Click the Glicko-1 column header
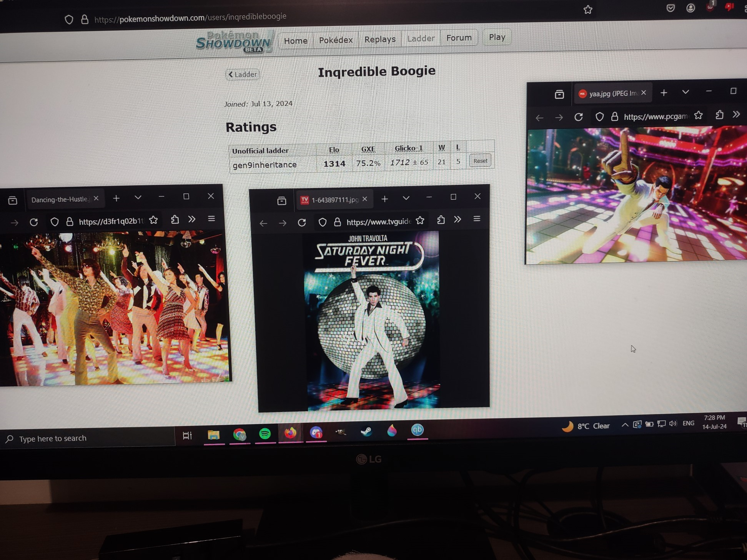The height and width of the screenshot is (560, 747). tap(408, 148)
